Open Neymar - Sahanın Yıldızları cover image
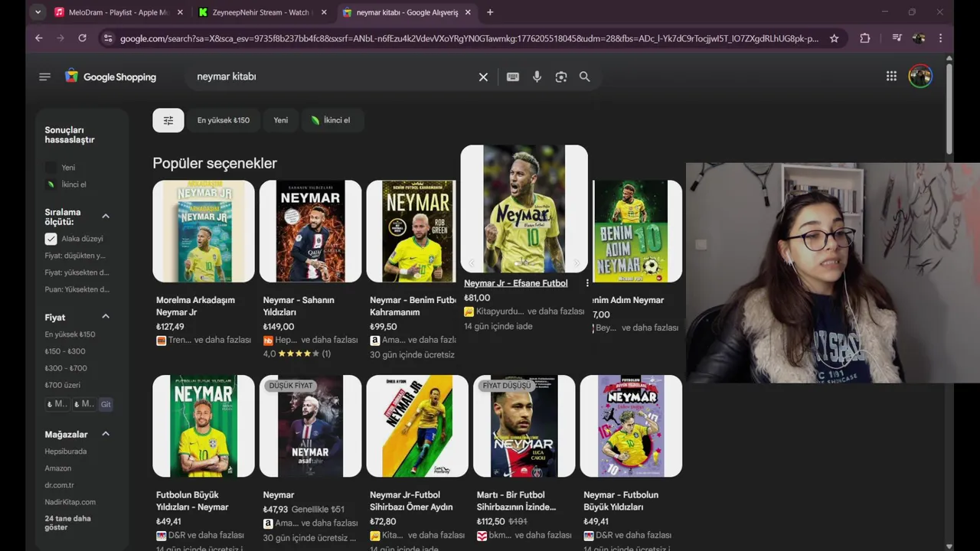980x551 pixels. point(310,231)
